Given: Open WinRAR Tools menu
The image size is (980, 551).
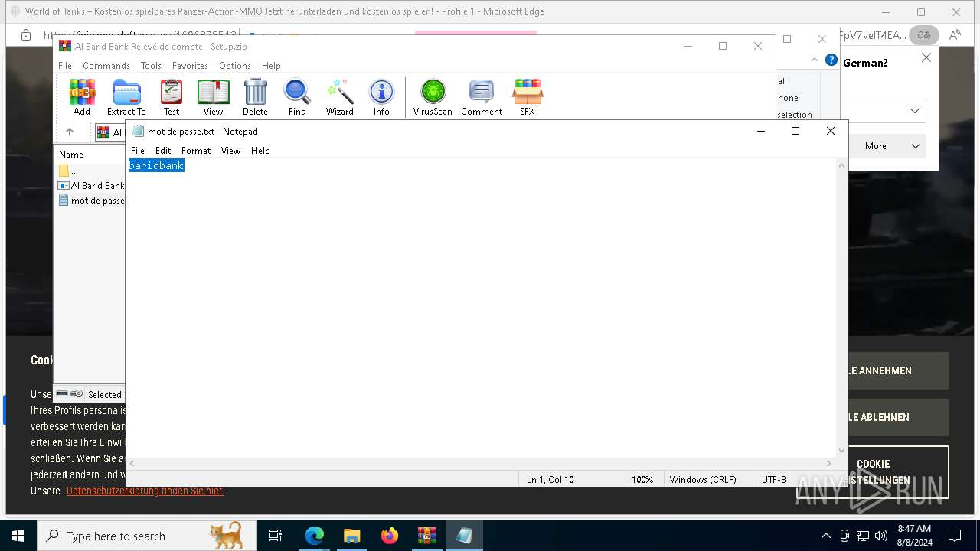Looking at the screenshot, I should (151, 66).
